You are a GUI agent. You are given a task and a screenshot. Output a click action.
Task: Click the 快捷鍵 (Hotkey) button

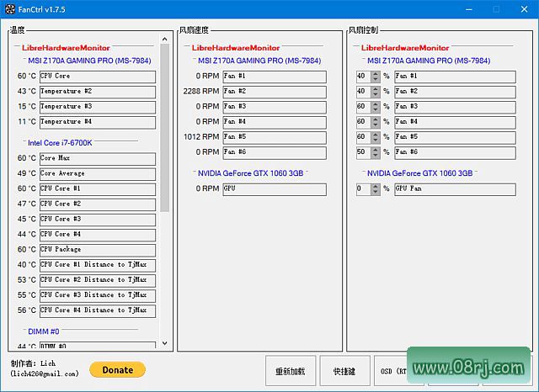tap(344, 370)
